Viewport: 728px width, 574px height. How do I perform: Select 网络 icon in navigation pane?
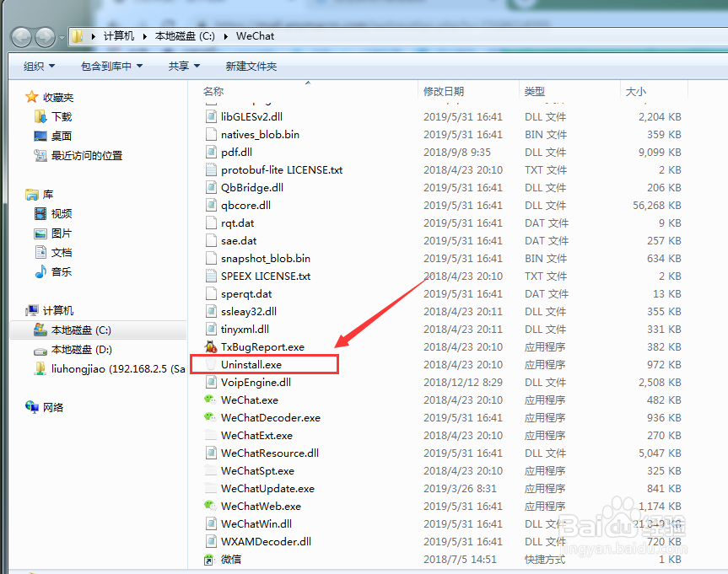tap(31, 407)
